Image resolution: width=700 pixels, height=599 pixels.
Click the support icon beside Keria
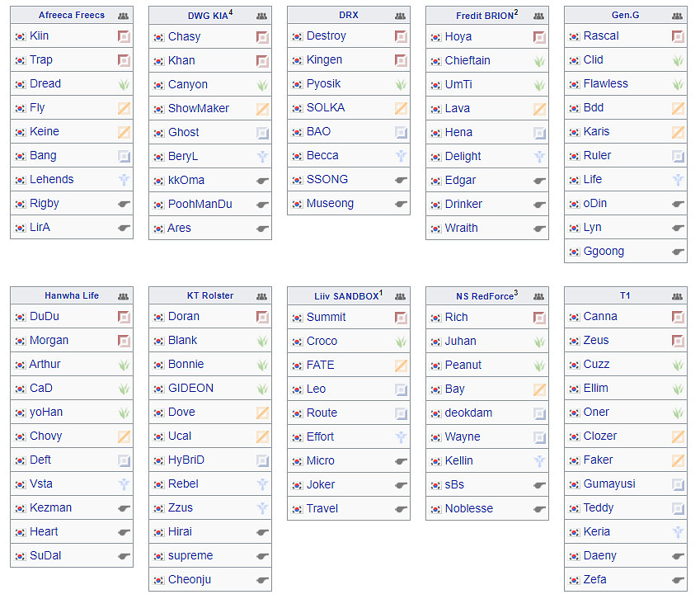678,532
